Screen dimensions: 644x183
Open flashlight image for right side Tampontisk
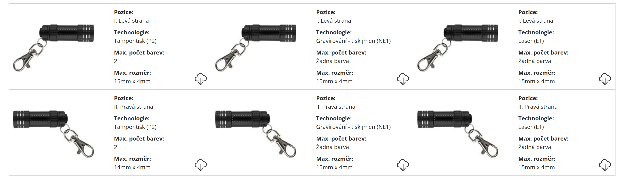coord(53,134)
